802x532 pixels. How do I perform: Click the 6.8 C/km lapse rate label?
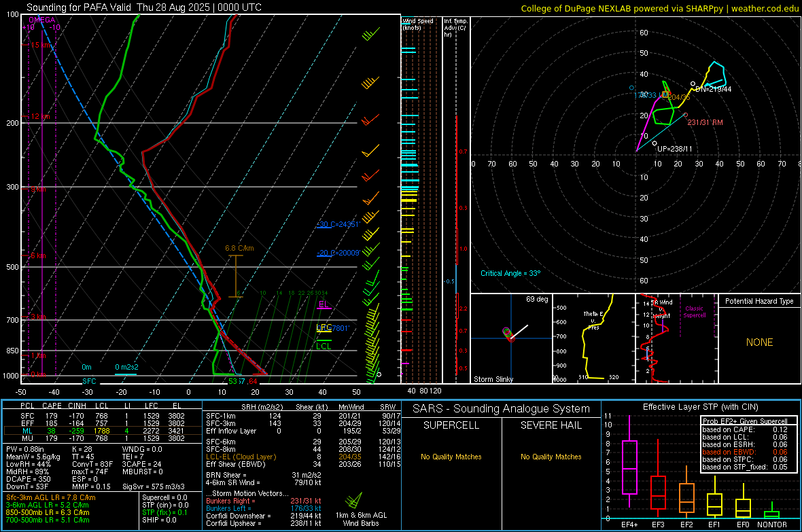click(x=239, y=248)
